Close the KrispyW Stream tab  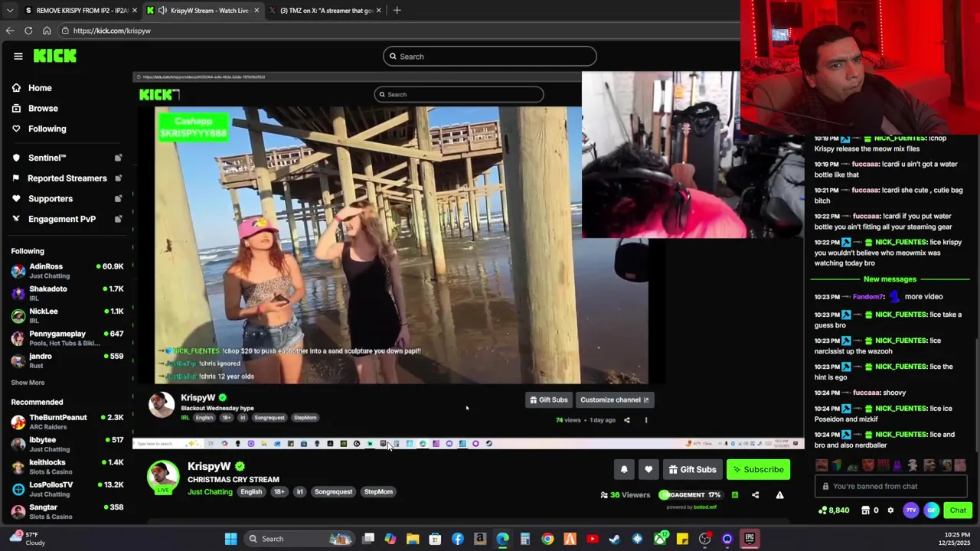pos(256,11)
